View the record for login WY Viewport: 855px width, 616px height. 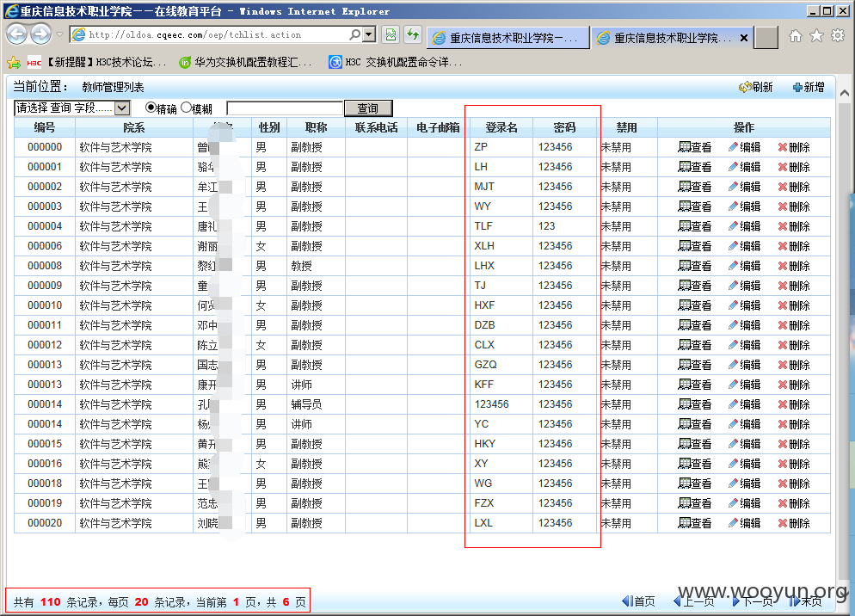pos(695,206)
